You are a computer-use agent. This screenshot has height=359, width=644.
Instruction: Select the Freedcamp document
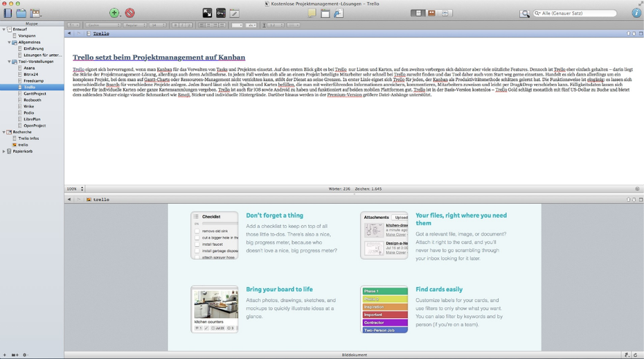[33, 80]
